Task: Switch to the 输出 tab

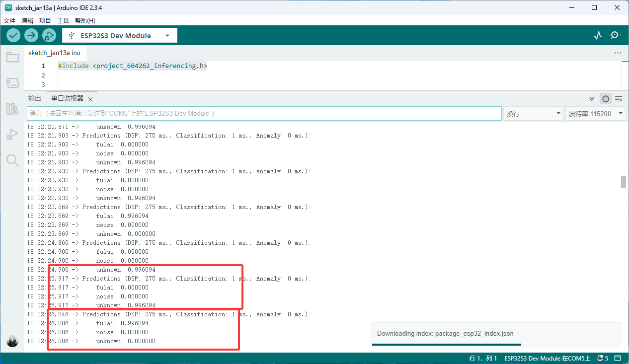Action: click(x=35, y=98)
